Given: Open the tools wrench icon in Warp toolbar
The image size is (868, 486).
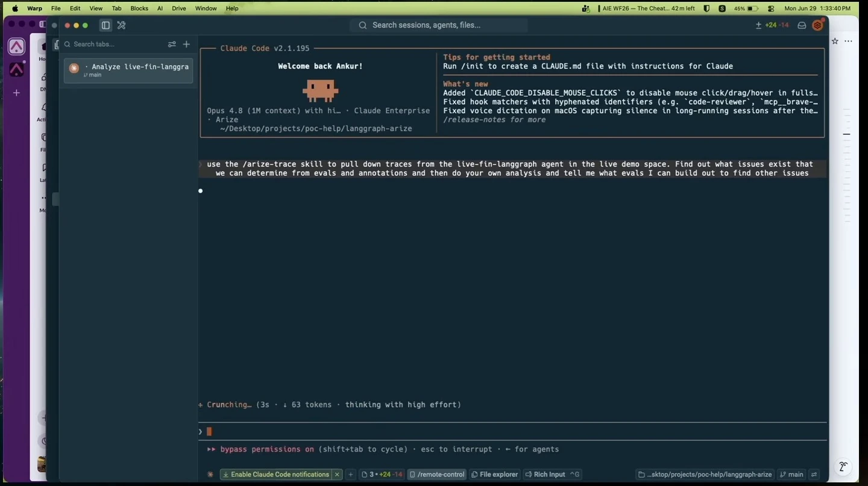Looking at the screenshot, I should (121, 25).
